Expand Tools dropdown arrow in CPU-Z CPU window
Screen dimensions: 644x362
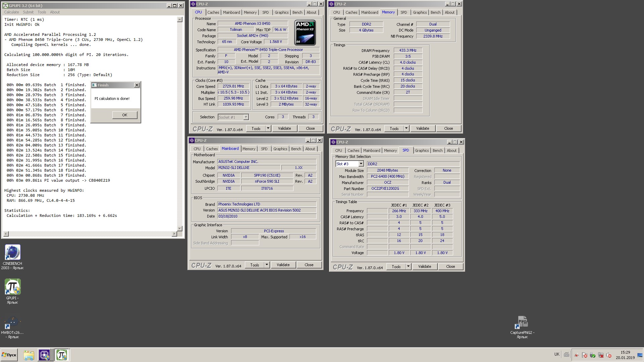[268, 128]
